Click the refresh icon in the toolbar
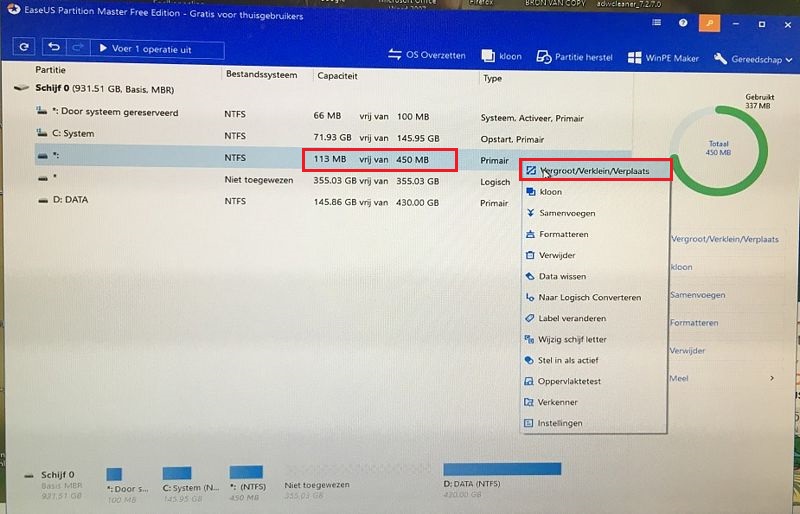800x514 pixels. (24, 47)
